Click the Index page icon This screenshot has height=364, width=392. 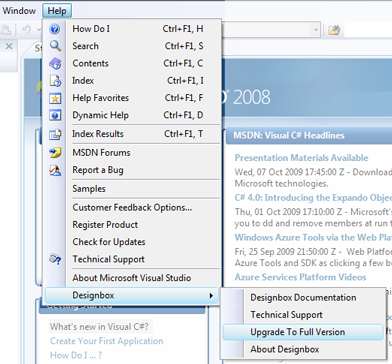55,81
